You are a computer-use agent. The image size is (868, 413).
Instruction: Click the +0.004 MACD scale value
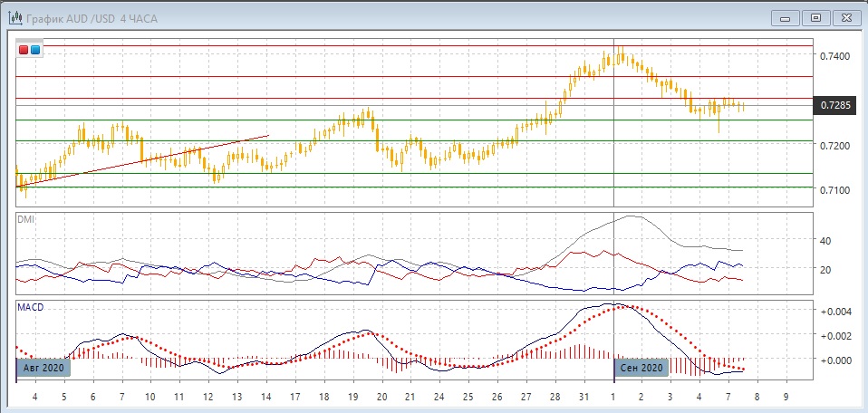click(x=835, y=312)
